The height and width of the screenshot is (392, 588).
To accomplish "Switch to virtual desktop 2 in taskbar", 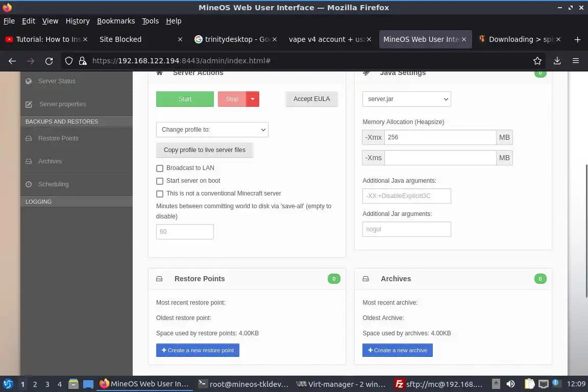I will tap(35, 384).
